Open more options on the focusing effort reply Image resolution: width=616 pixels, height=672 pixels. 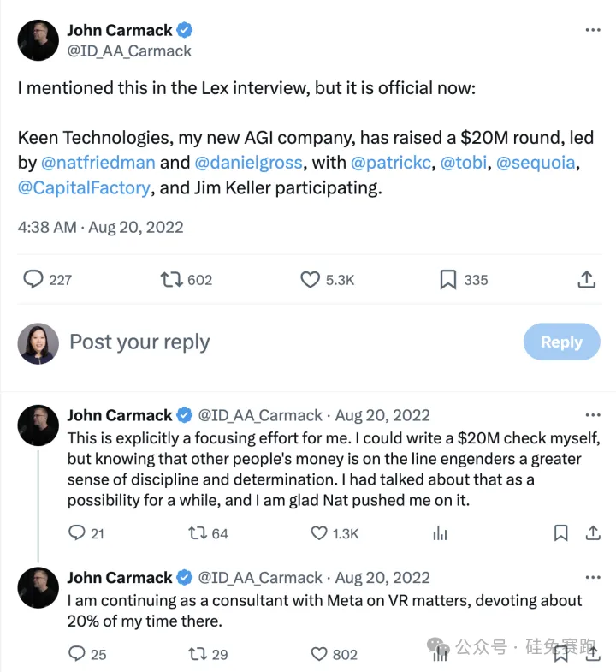[x=592, y=415]
